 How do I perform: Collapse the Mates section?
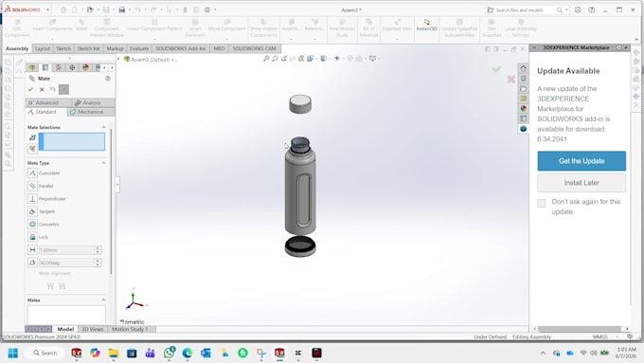point(103,300)
